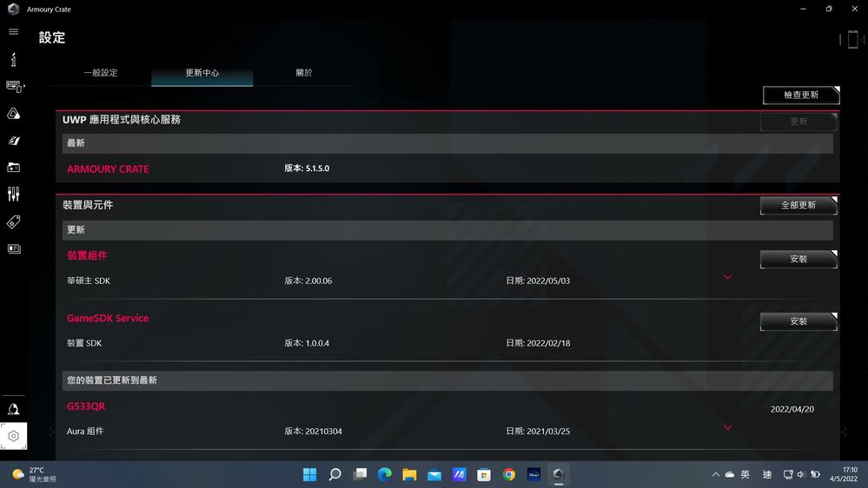The width and height of the screenshot is (868, 488).
Task: Open Scenario Profiles sliders icon
Action: (13, 195)
